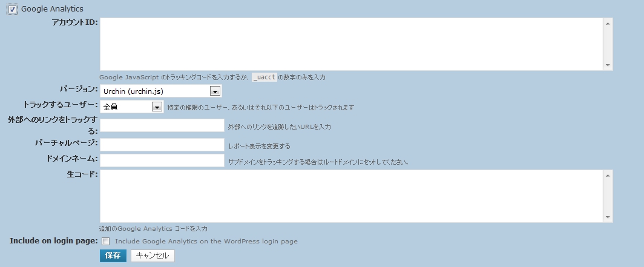Click 生コード scrollbar down arrow

tap(608, 217)
